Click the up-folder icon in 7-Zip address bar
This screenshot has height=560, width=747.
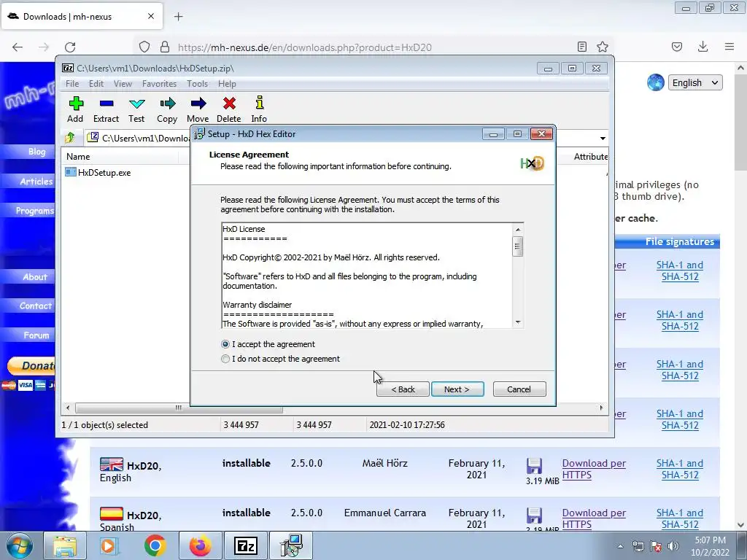click(70, 138)
